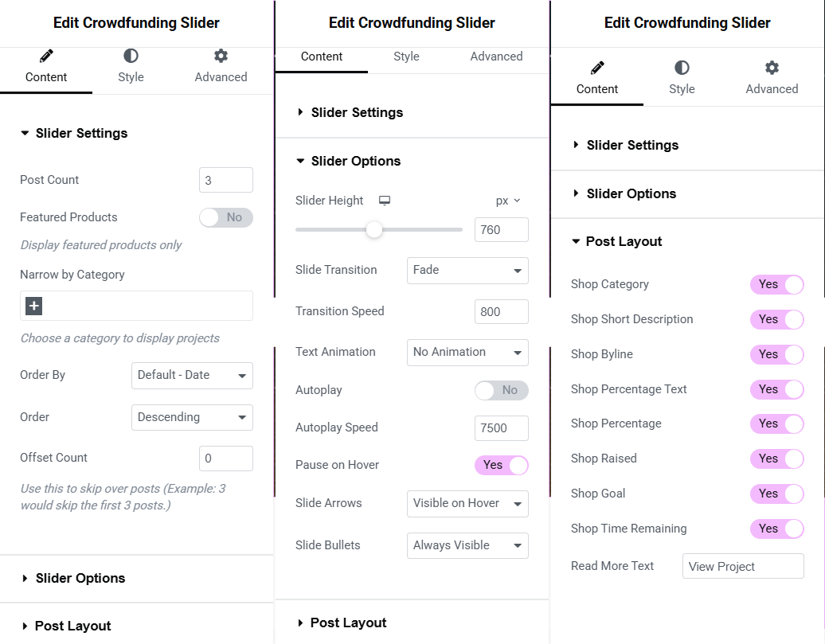This screenshot has height=644, width=825.
Task: Turn on the Autoplay switch
Action: point(502,390)
